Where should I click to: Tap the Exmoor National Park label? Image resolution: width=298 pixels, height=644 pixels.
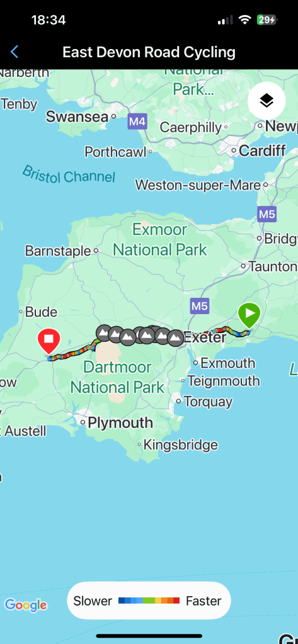click(x=160, y=239)
